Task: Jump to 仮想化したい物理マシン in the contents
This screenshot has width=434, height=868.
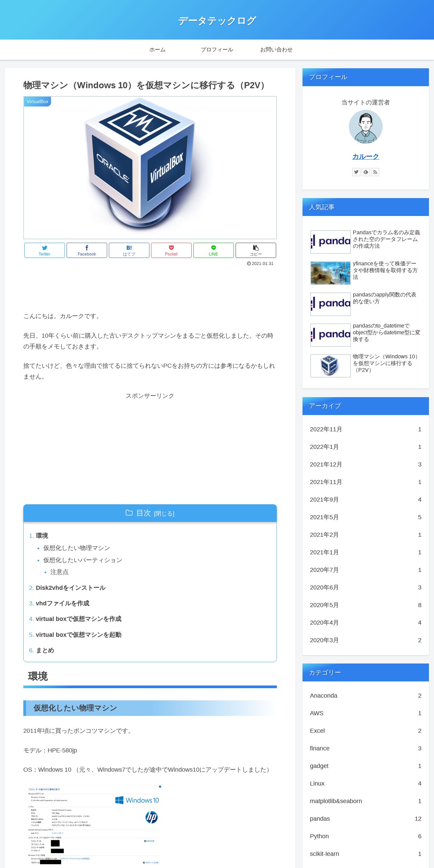Action: click(x=77, y=548)
